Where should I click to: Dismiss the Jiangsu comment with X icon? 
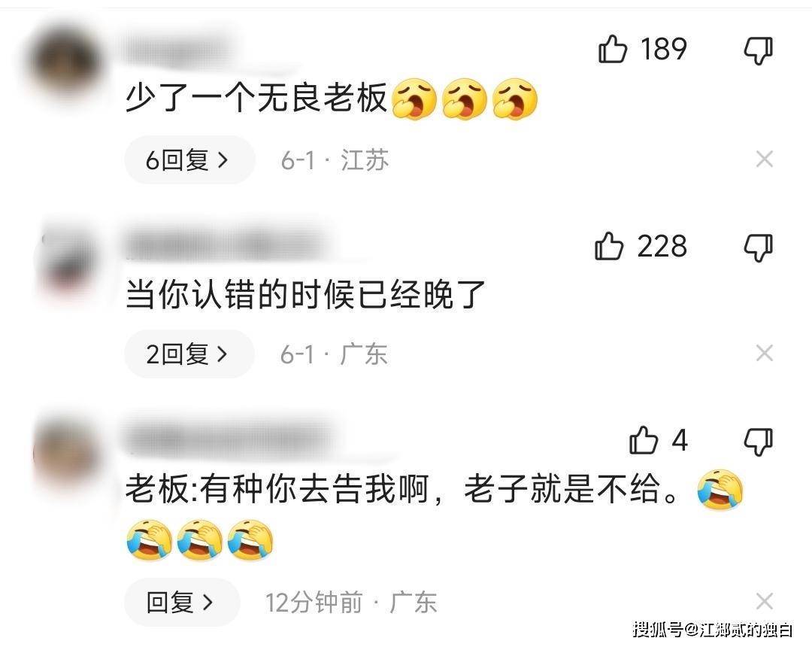pos(765,159)
